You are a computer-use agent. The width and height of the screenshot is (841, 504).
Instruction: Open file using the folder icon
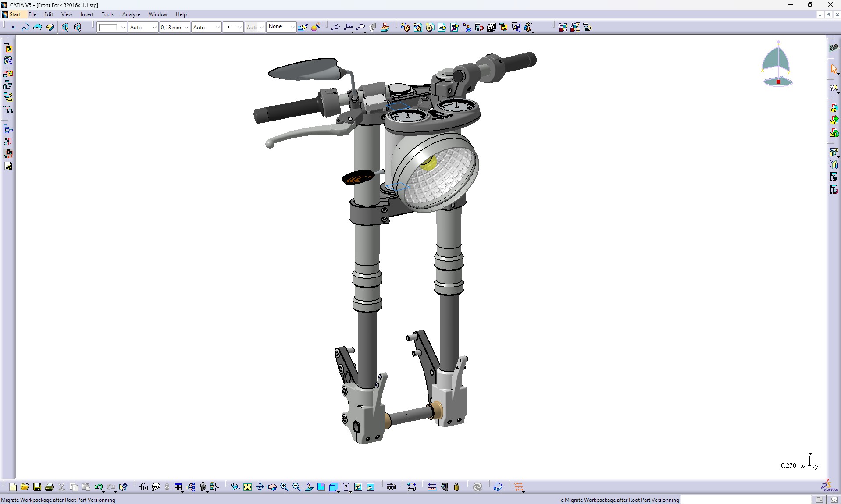[x=25, y=487]
